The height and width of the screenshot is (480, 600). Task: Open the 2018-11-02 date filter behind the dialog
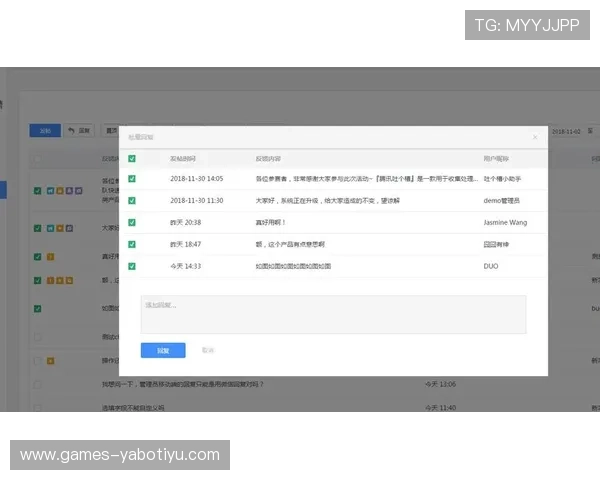tap(566, 131)
